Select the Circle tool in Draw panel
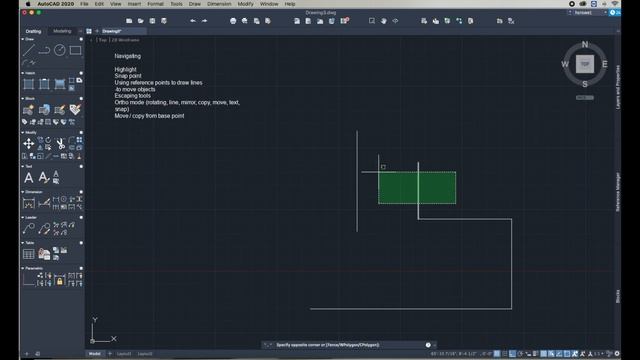640x360 pixels. (x=60, y=50)
